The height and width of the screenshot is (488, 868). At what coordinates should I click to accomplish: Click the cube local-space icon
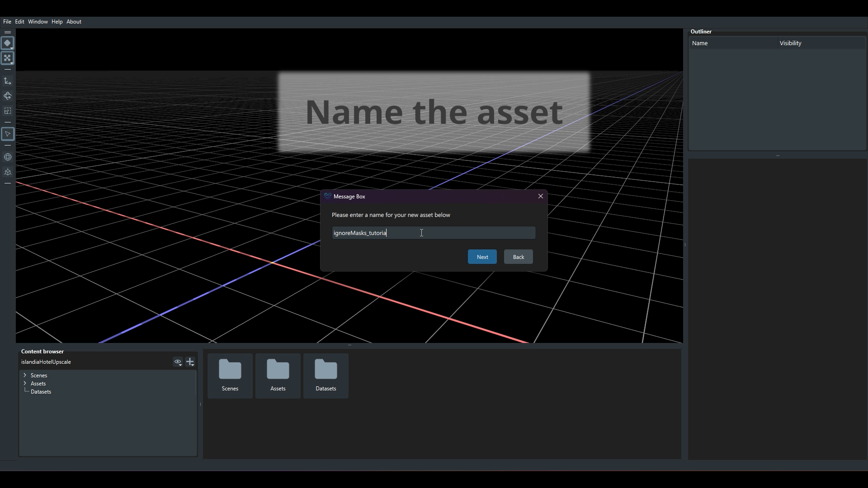click(8, 172)
